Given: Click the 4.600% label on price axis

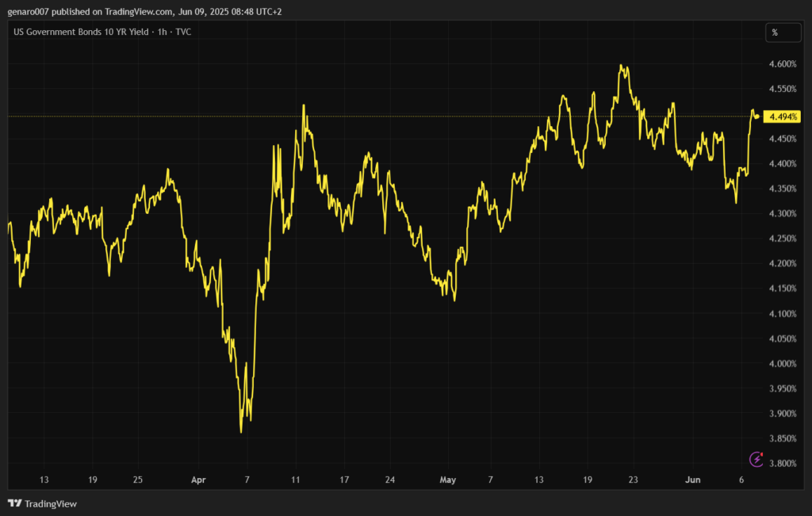Looking at the screenshot, I should (x=782, y=64).
